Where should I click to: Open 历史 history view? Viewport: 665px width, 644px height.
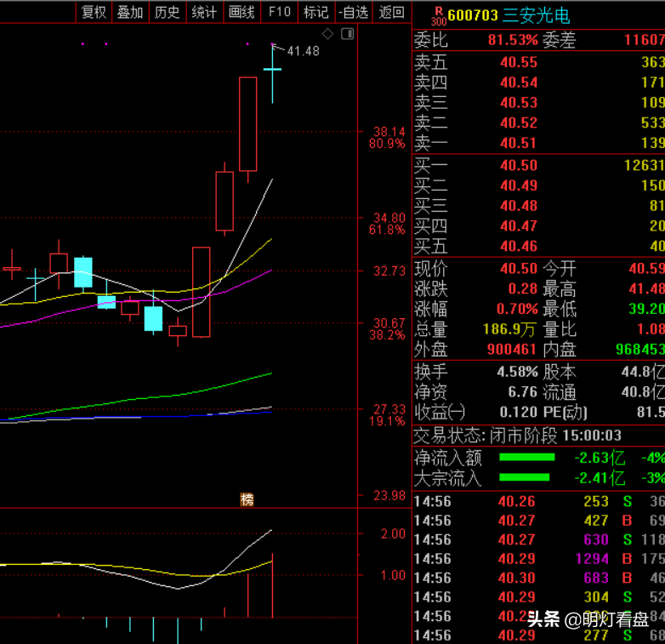tap(167, 12)
